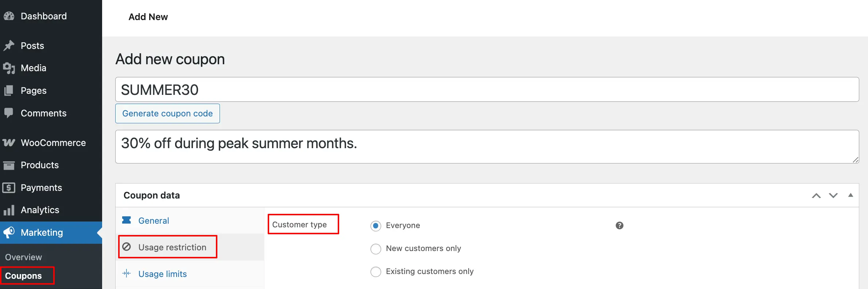Screen dimensions: 868x289
Task: Open the help tooltip next to Customer type
Action: 619,226
